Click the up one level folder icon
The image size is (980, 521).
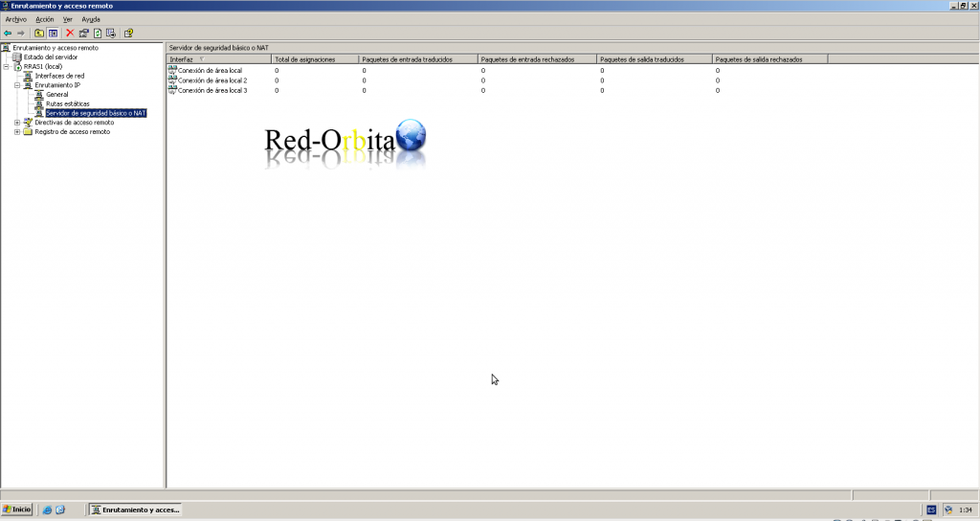[x=39, y=34]
